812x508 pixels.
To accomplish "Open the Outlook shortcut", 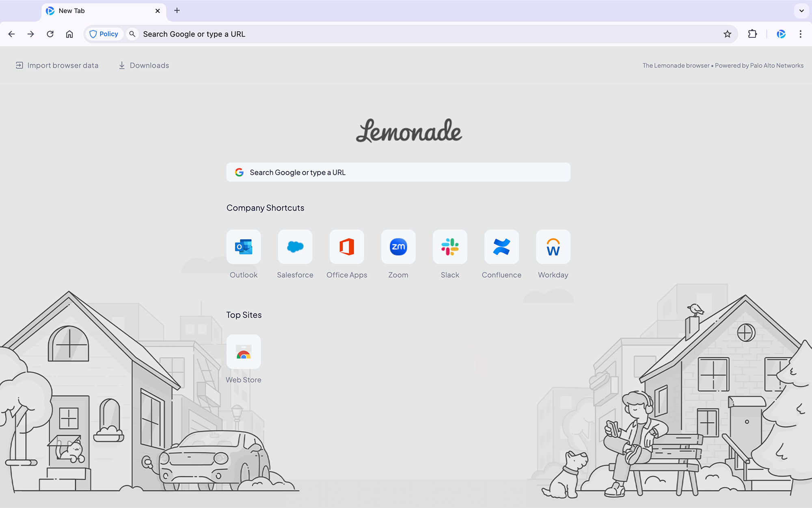I will (x=243, y=247).
